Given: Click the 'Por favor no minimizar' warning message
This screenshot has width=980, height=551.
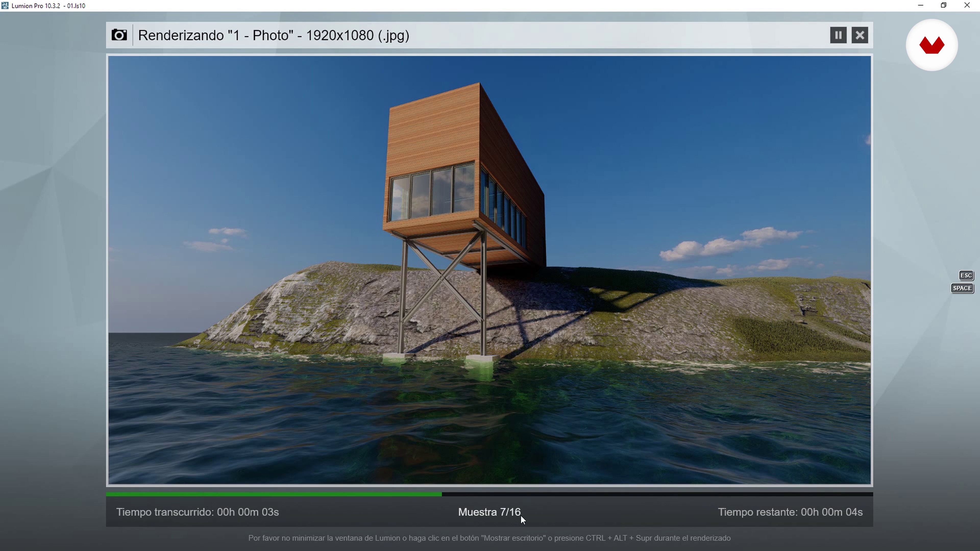Looking at the screenshot, I should point(489,538).
